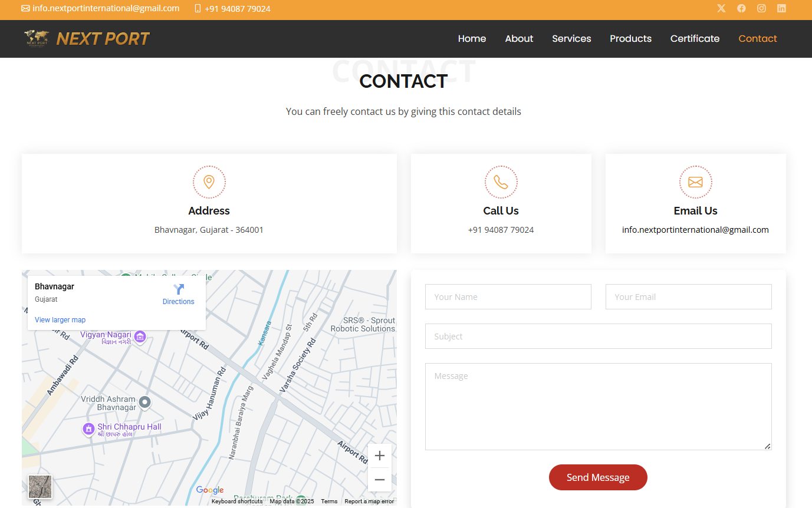Zoom out on the map
812x508 pixels.
(x=380, y=480)
